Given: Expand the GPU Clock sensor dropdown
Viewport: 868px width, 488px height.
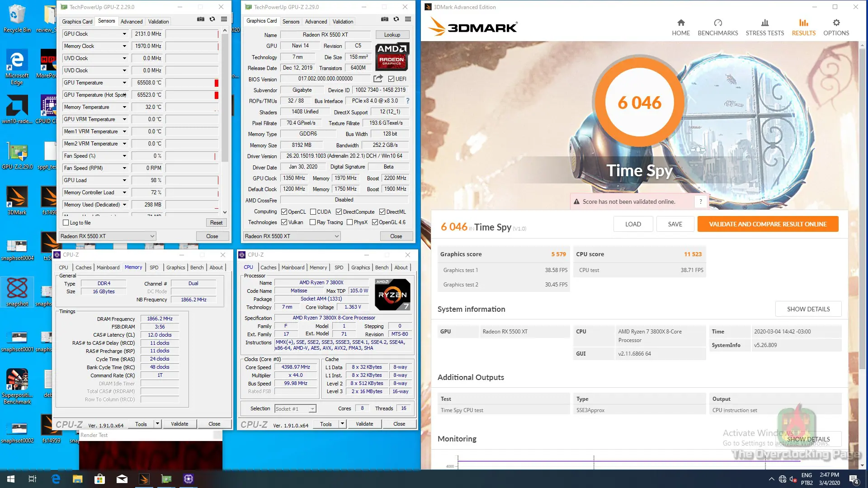Looking at the screenshot, I should click(x=124, y=34).
